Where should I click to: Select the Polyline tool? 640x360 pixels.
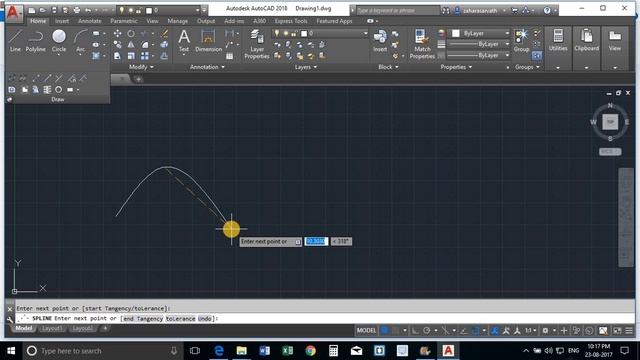[x=36, y=40]
